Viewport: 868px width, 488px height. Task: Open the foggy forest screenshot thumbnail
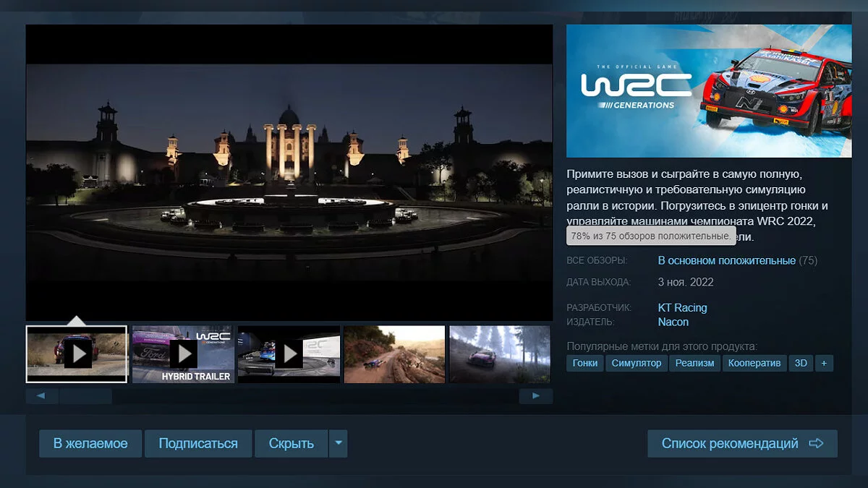[500, 354]
